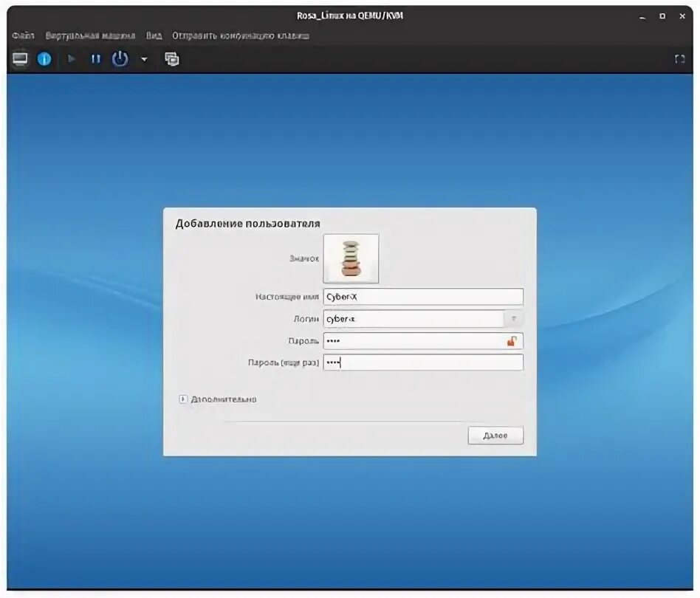The image size is (700, 598).
Task: Click the orange padlock icon in password field
Action: pyautogui.click(x=512, y=341)
